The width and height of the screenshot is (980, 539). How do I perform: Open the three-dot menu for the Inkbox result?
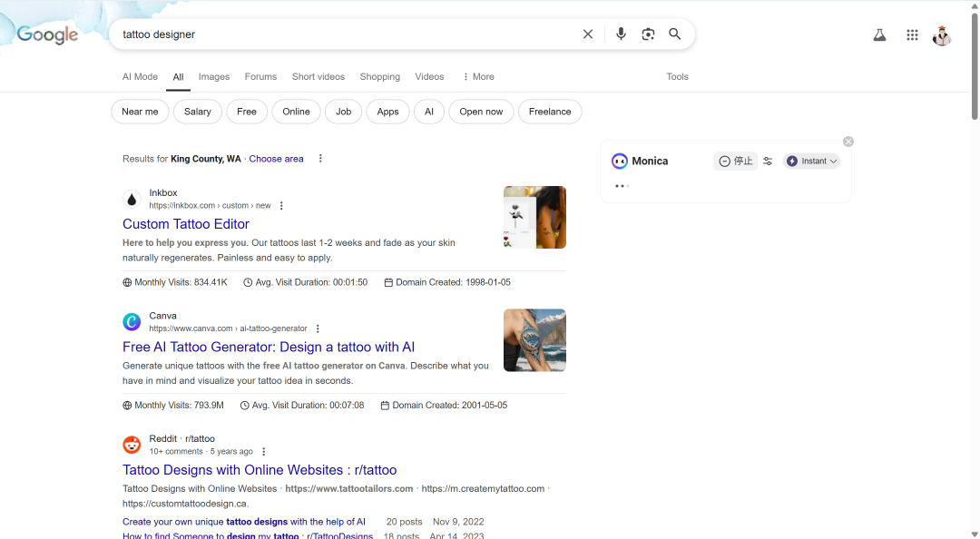[x=281, y=206]
